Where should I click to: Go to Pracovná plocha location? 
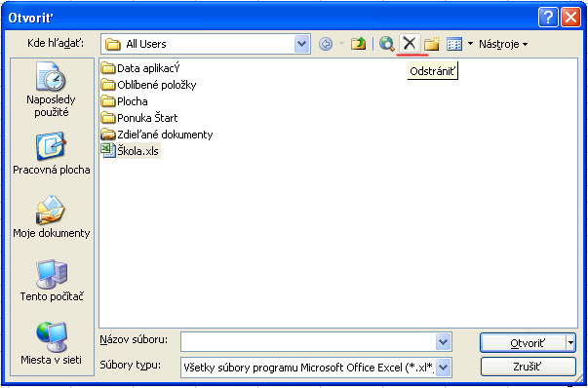[52, 153]
